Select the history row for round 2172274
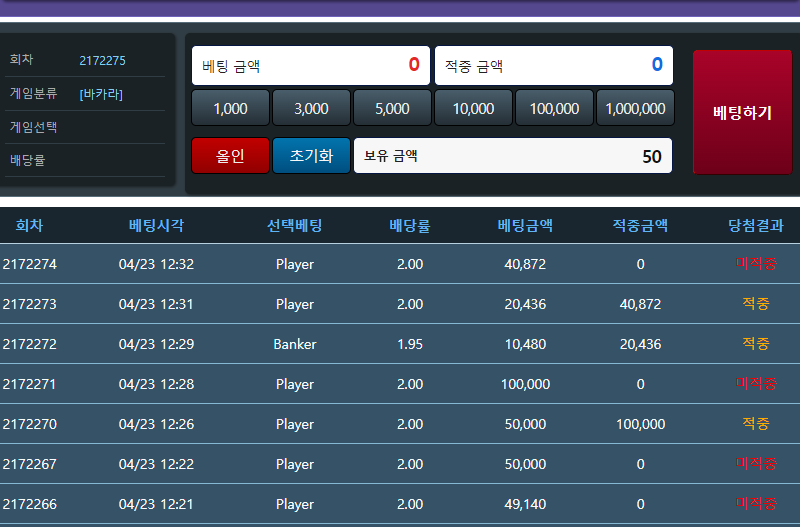This screenshot has height=527, width=800. coord(400,264)
